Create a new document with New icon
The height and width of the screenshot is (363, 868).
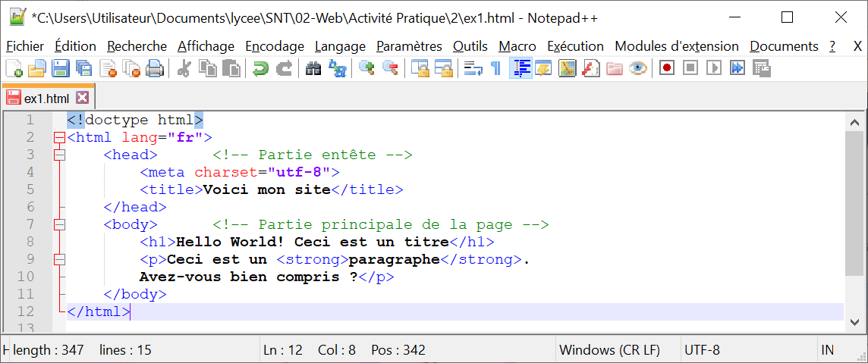pos(14,68)
